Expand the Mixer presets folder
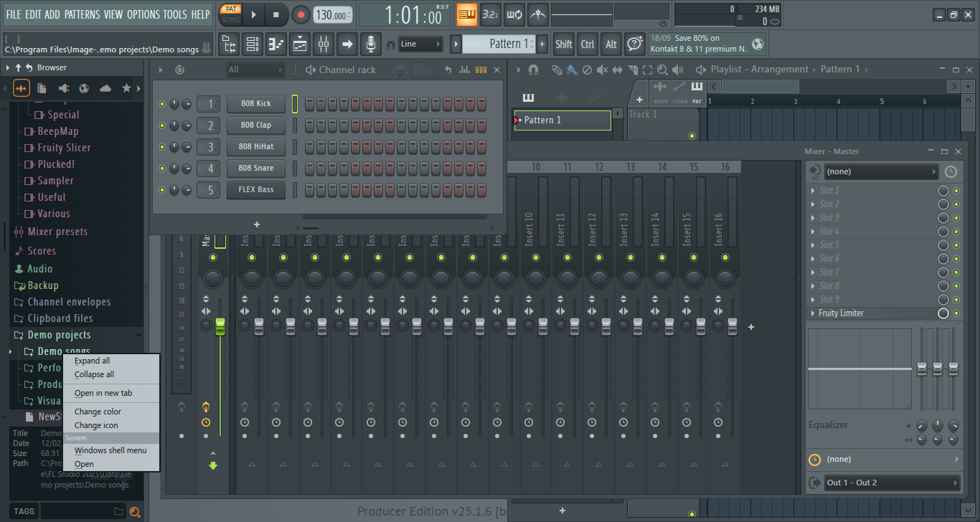 (57, 232)
